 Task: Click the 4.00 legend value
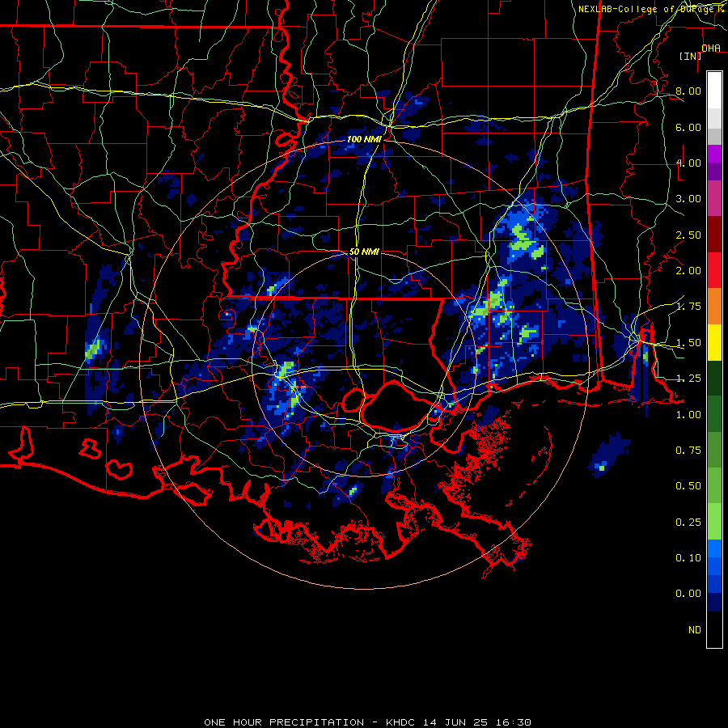(688, 163)
